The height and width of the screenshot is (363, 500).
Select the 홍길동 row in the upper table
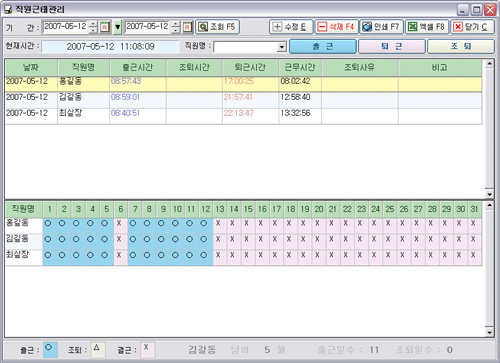pyautogui.click(x=243, y=84)
